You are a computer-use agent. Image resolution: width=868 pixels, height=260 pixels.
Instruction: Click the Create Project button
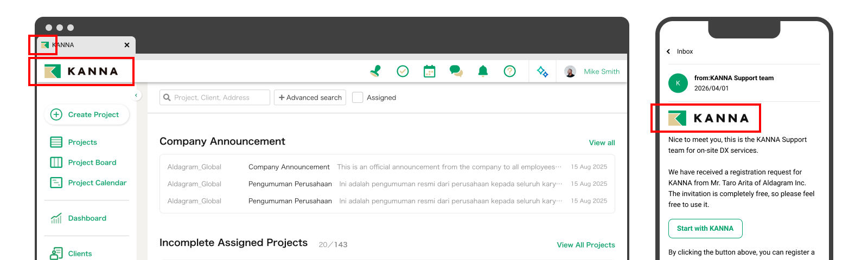point(86,115)
